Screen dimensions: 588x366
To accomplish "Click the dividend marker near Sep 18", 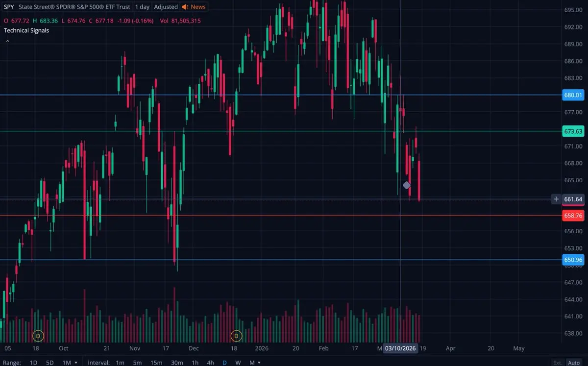I will click(x=38, y=336).
